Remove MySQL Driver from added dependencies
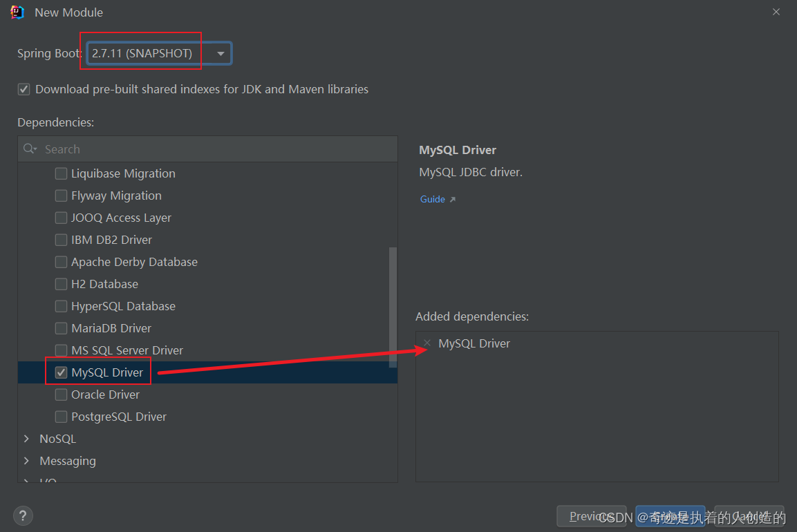This screenshot has height=532, width=797. tap(427, 343)
